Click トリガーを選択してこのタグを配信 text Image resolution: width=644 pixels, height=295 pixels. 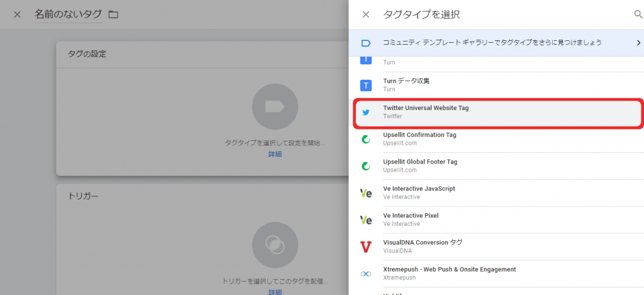(275, 282)
